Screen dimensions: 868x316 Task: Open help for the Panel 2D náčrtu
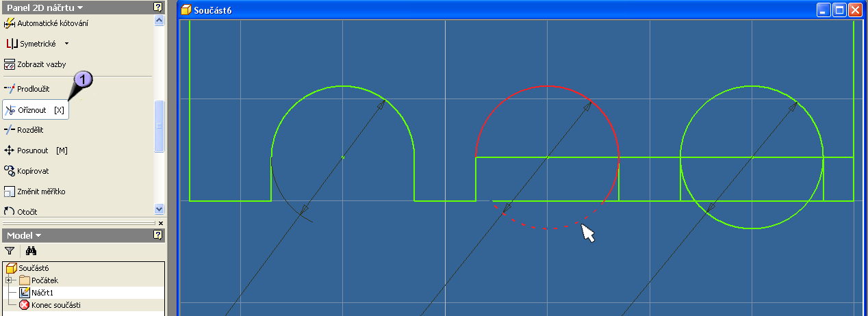point(158,8)
